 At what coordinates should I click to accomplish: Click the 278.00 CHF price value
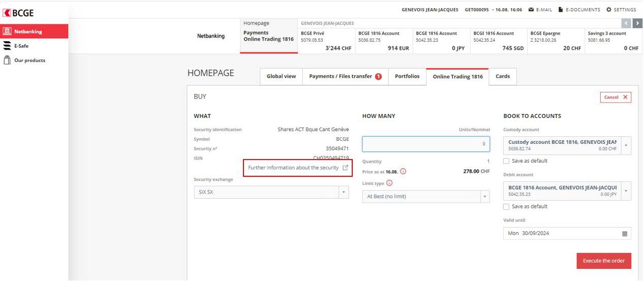click(x=475, y=171)
